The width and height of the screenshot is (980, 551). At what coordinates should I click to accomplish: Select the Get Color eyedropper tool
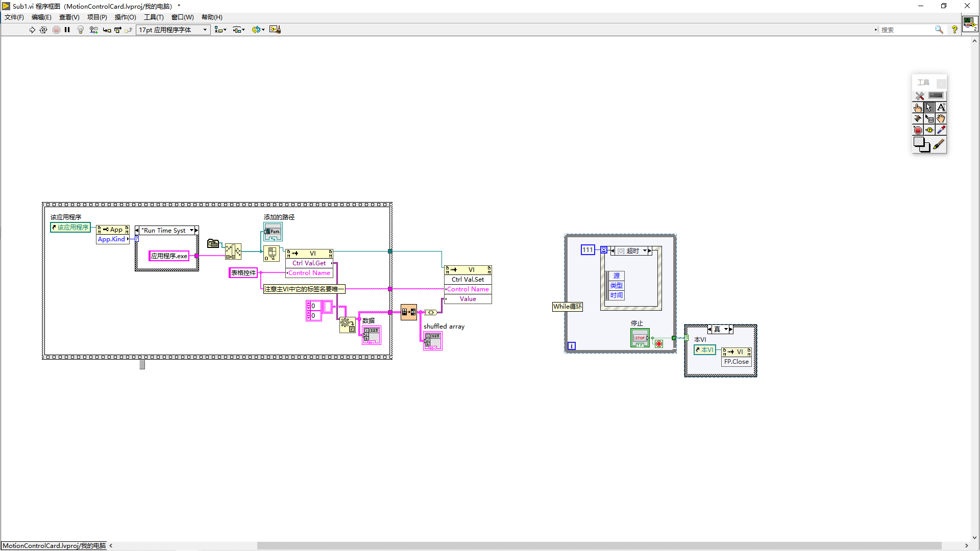(941, 130)
